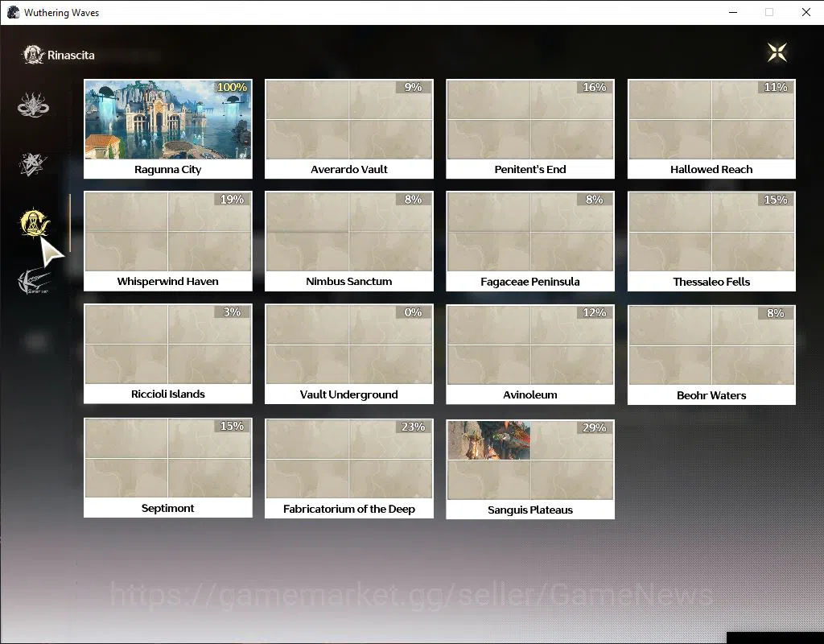824x644 pixels.
Task: Open the Vault Underground card
Action: [x=349, y=354]
